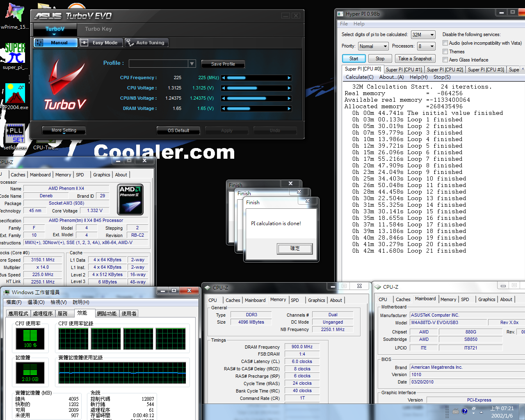Click CPU-Z Memory window title icon
Screen dimensions: 525x420
pos(208,288)
